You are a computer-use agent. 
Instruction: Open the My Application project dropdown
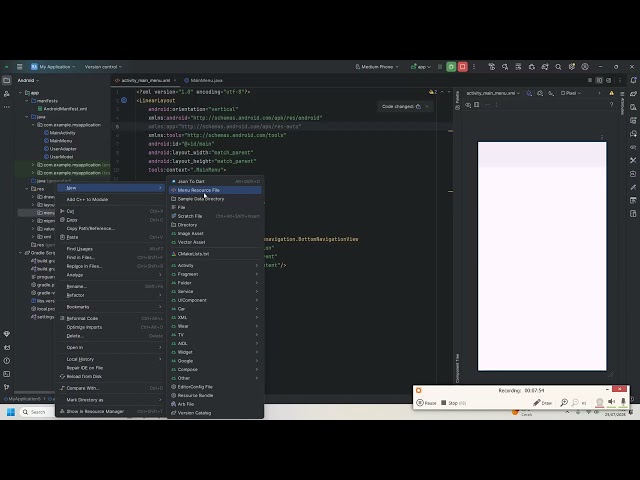point(53,67)
